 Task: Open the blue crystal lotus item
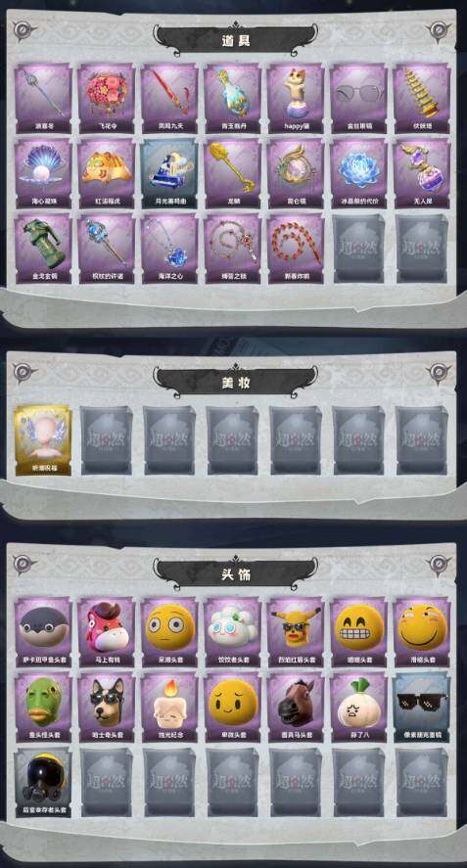click(359, 173)
